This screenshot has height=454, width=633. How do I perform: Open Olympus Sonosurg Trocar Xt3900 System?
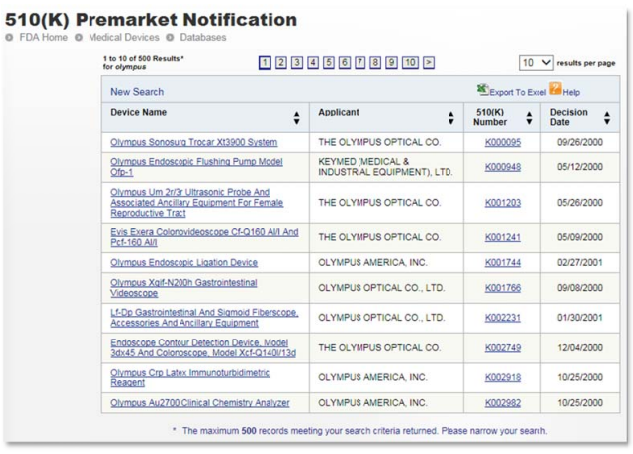coord(193,142)
